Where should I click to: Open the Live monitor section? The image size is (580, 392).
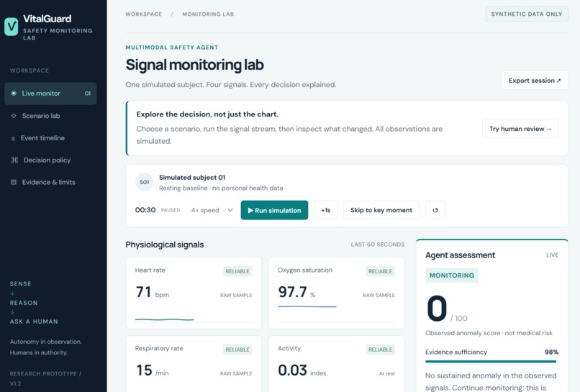tap(50, 94)
